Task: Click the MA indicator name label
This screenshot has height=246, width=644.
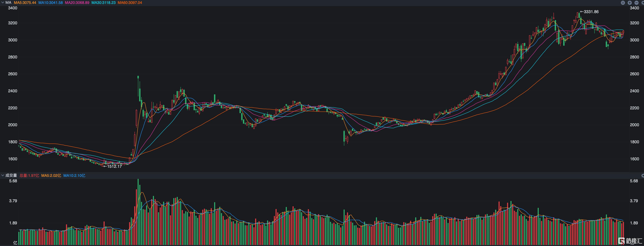Action: 8,3
